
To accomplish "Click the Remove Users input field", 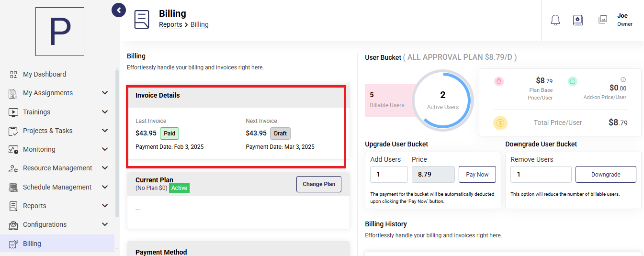I will [541, 175].
